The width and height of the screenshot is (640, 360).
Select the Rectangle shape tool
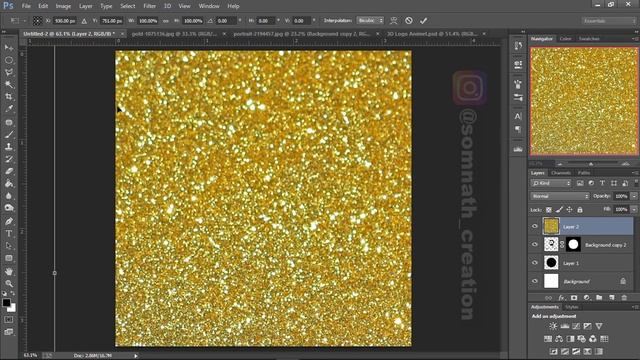point(9,258)
